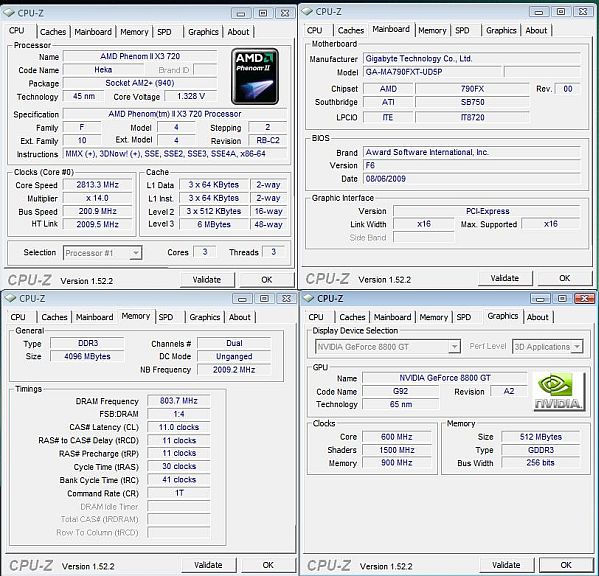Click OK in the CPU window

coord(267,280)
